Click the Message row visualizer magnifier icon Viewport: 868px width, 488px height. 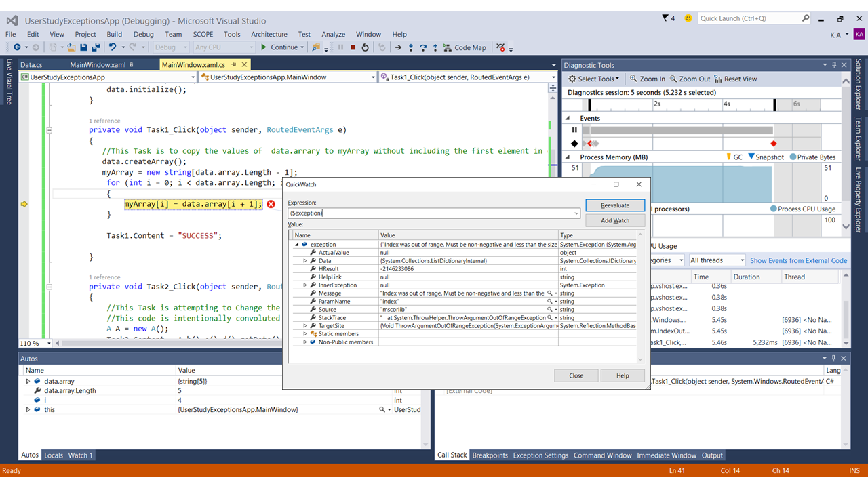pos(550,293)
